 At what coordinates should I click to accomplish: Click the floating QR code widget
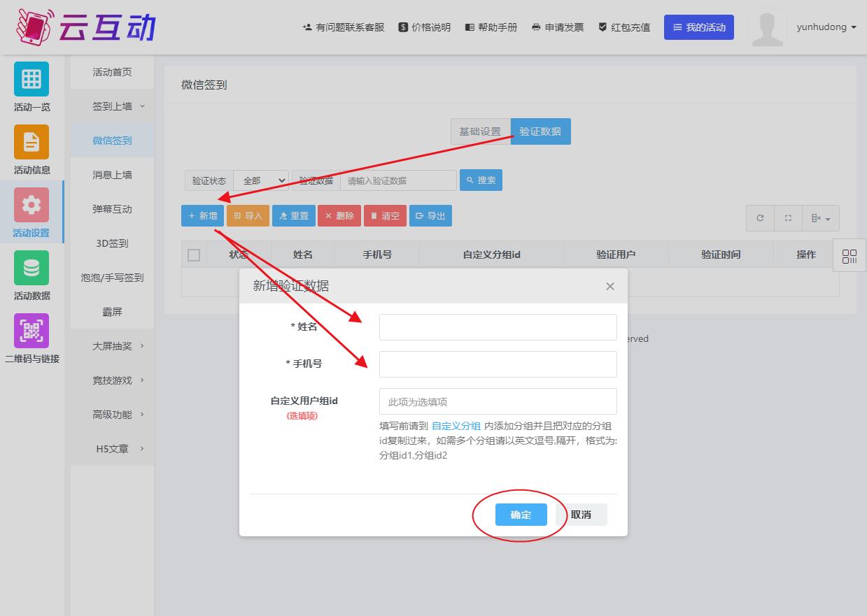click(x=850, y=256)
